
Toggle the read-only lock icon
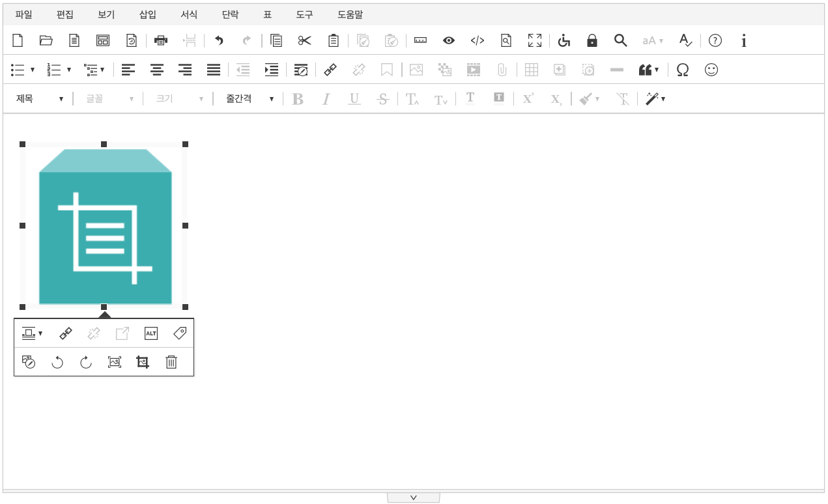[x=592, y=40]
